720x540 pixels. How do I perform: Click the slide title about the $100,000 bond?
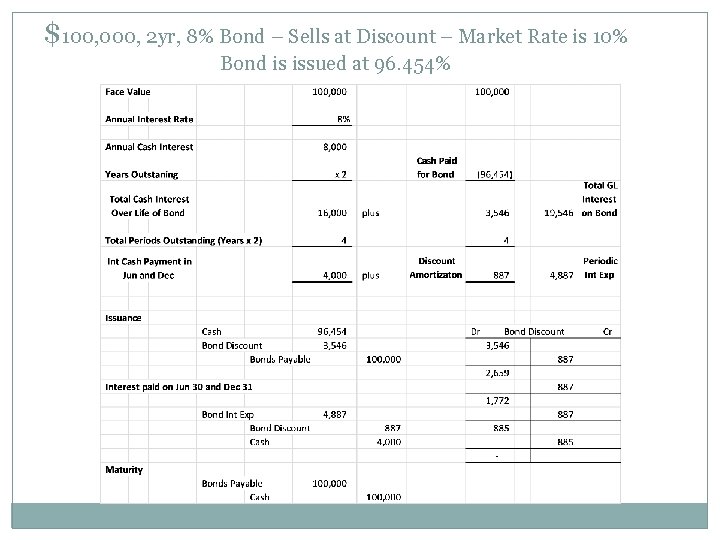coord(337,37)
